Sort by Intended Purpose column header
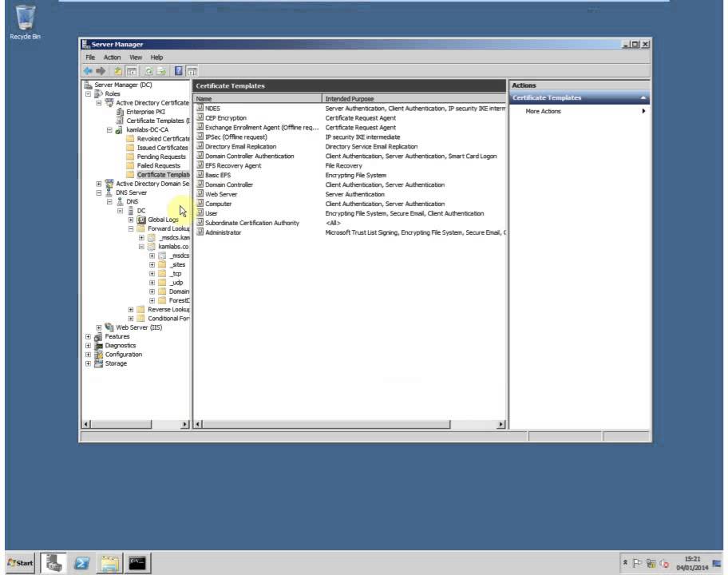 click(414, 98)
